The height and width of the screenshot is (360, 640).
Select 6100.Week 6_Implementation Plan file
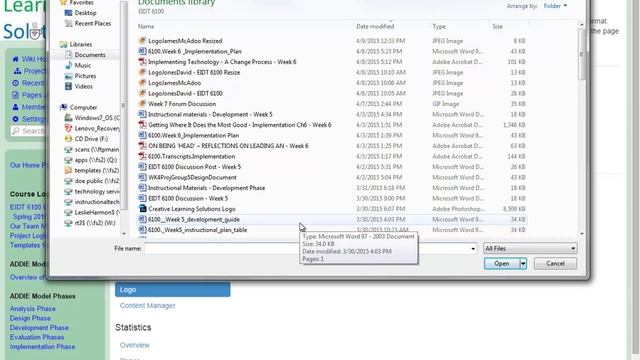[x=193, y=135]
